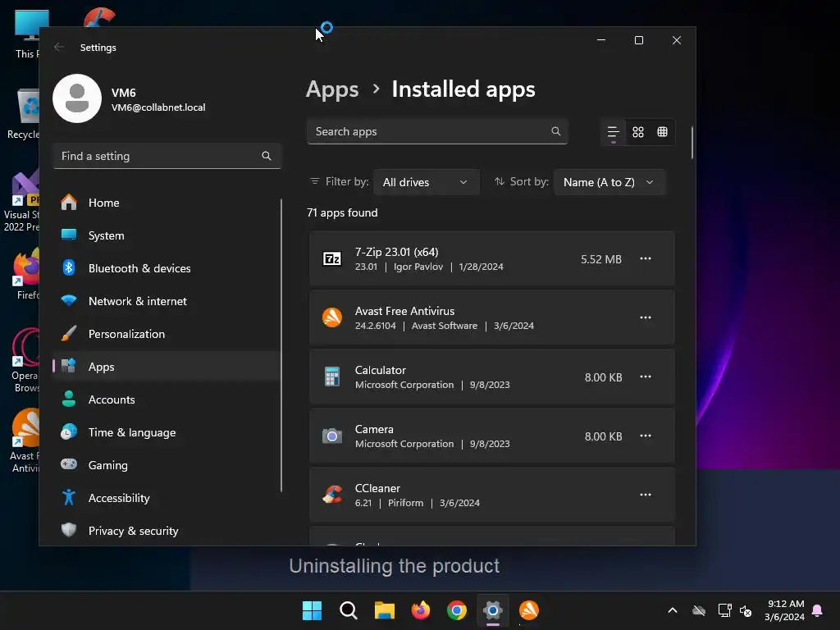
Task: Open Bluetooth & devices settings
Action: (x=167, y=268)
